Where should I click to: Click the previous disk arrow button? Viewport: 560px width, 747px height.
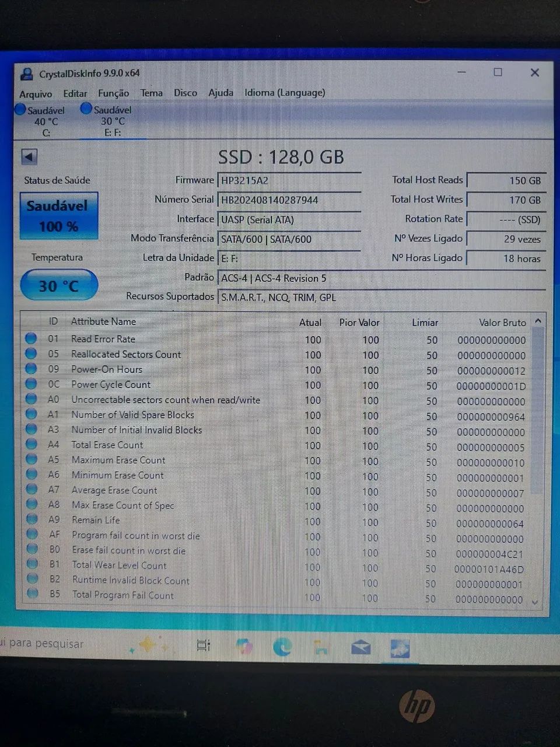29,156
